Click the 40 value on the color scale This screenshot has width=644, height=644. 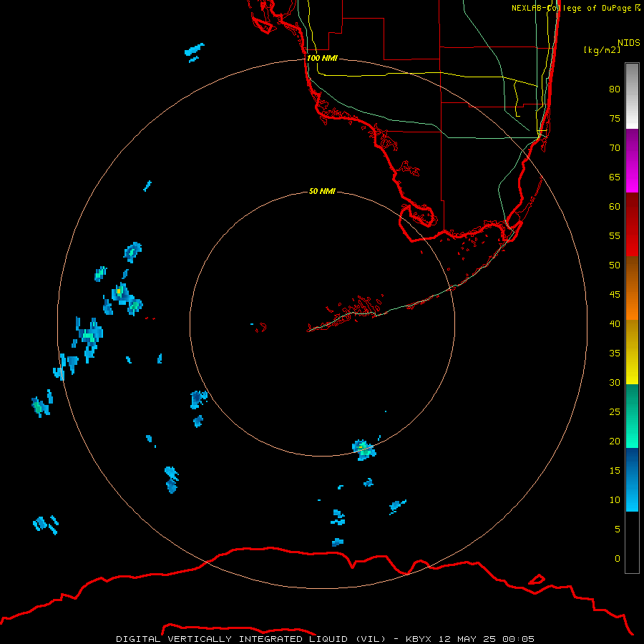[615, 323]
